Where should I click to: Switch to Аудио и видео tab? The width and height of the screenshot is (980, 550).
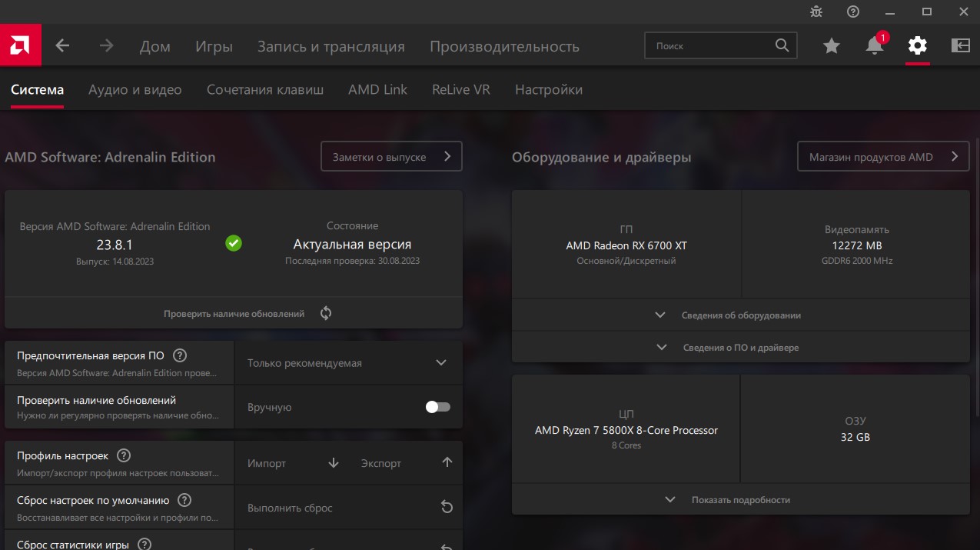[x=135, y=89]
